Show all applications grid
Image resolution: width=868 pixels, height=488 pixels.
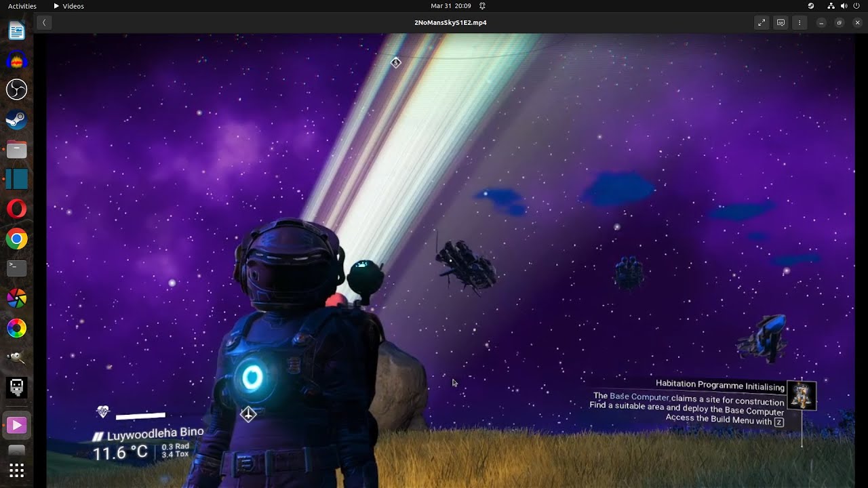click(17, 470)
